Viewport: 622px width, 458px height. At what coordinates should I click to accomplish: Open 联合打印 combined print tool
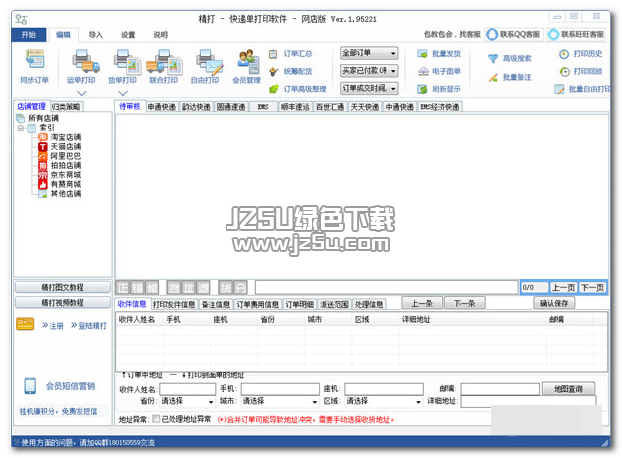(164, 67)
